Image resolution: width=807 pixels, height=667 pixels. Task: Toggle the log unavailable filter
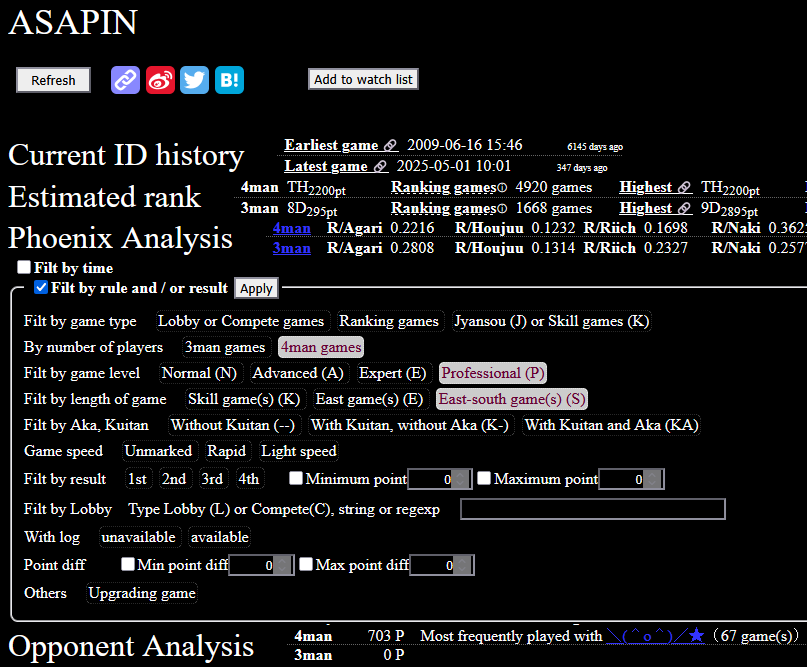pos(138,537)
